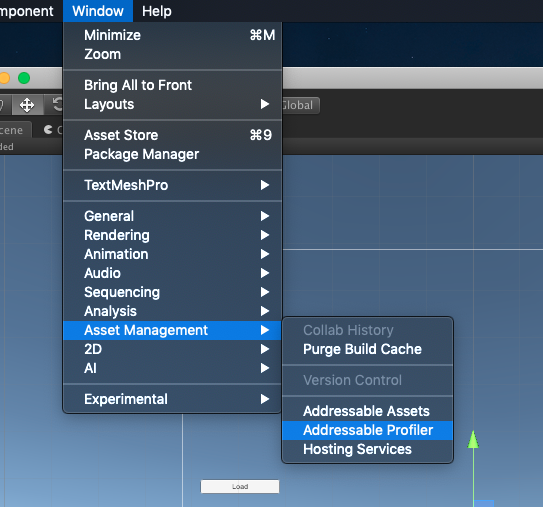The image size is (543, 507).
Task: Choose Zoom in Window menu
Action: pyautogui.click(x=172, y=54)
